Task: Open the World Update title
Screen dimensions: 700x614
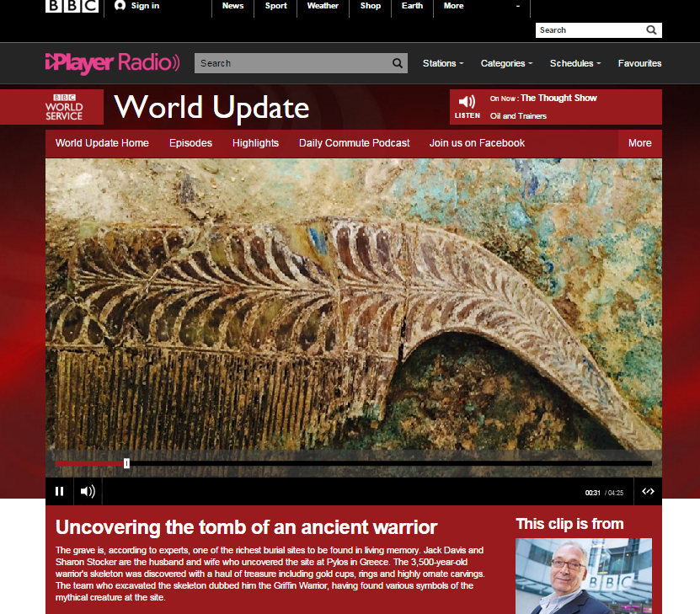Action: point(211,108)
